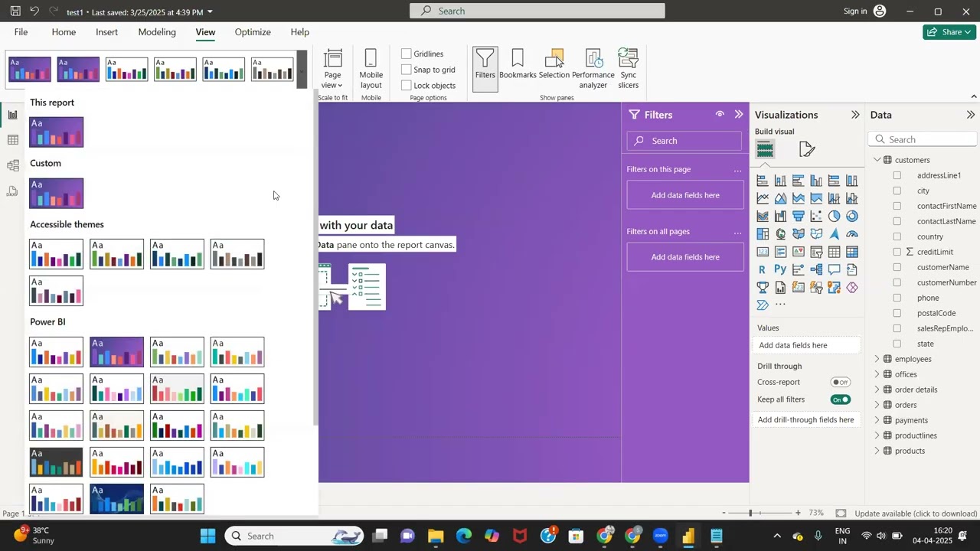Apply the Custom theme thumbnail
980x551 pixels.
56,193
